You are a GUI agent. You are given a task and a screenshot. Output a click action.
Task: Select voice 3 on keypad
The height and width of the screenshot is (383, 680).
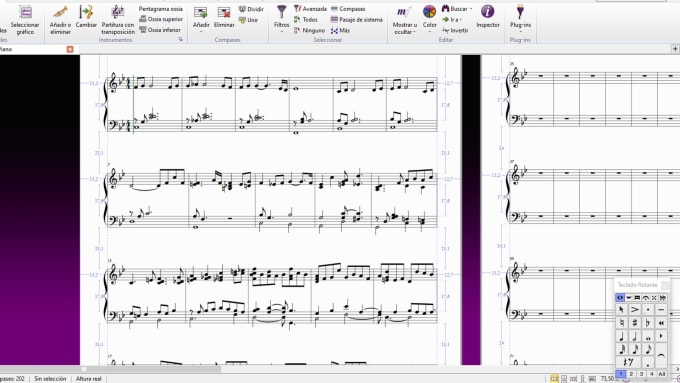pos(641,374)
